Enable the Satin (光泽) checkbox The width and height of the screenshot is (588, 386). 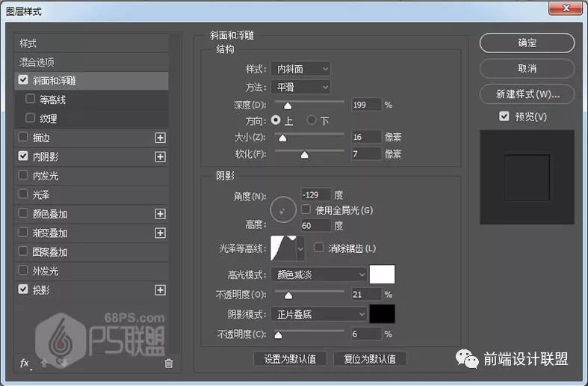tap(23, 194)
